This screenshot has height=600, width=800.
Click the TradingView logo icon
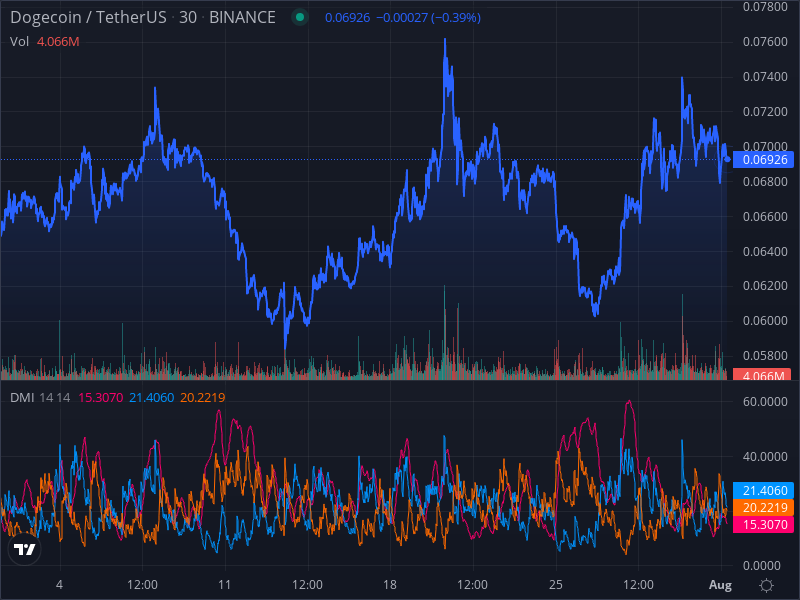point(24,549)
